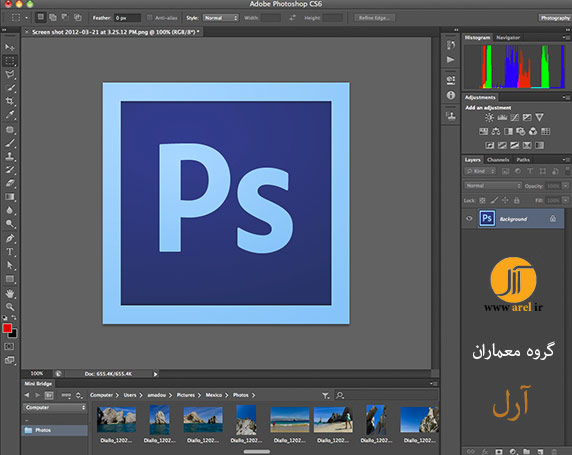Click Pictures in the Mini Bridge path
Viewport: 572px width, 455px height.
186,395
